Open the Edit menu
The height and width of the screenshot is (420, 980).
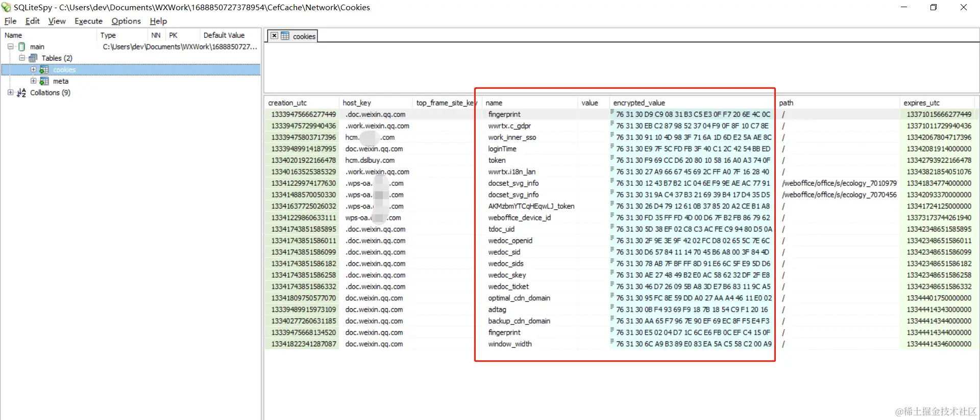click(x=32, y=21)
